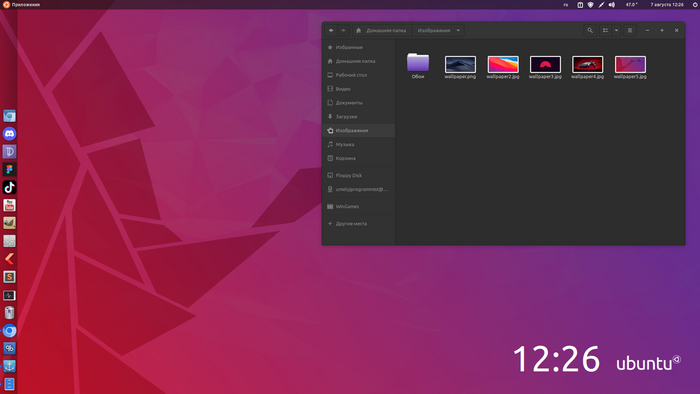Open Загрузки in the sidebar
Viewport: 700px width, 394px height.
click(358, 116)
